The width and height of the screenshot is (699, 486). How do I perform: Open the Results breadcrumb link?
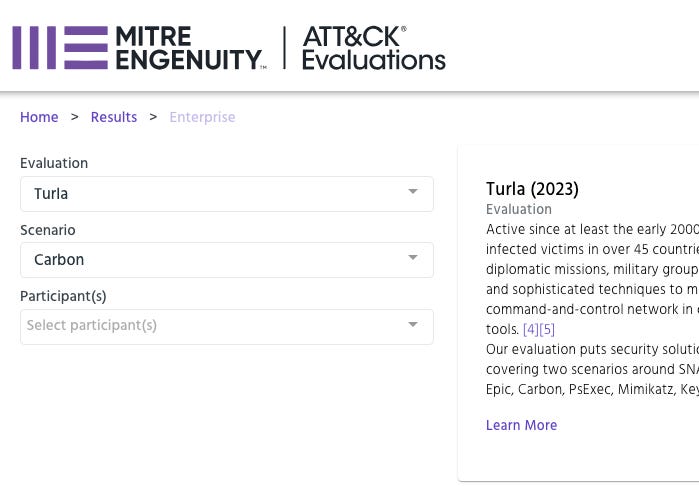114,117
